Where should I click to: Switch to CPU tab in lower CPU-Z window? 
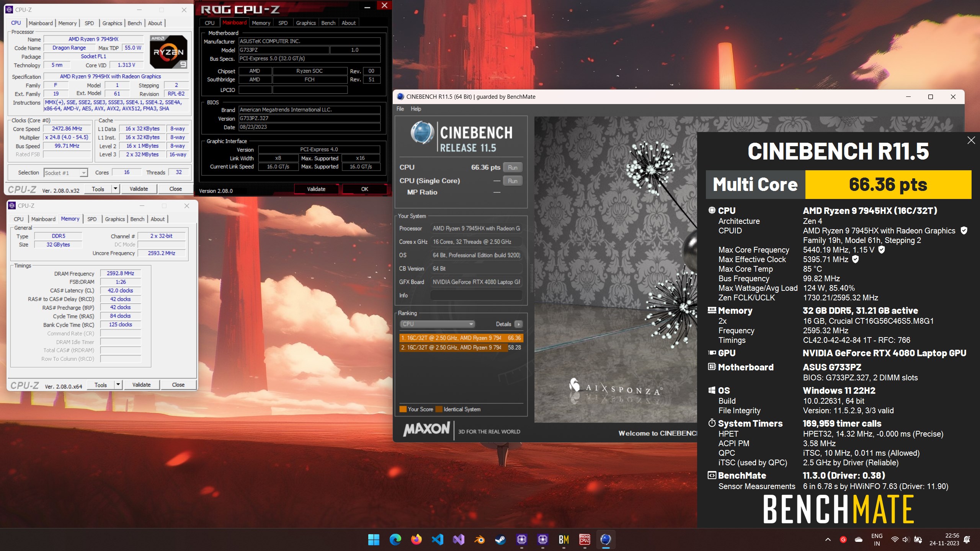point(19,219)
